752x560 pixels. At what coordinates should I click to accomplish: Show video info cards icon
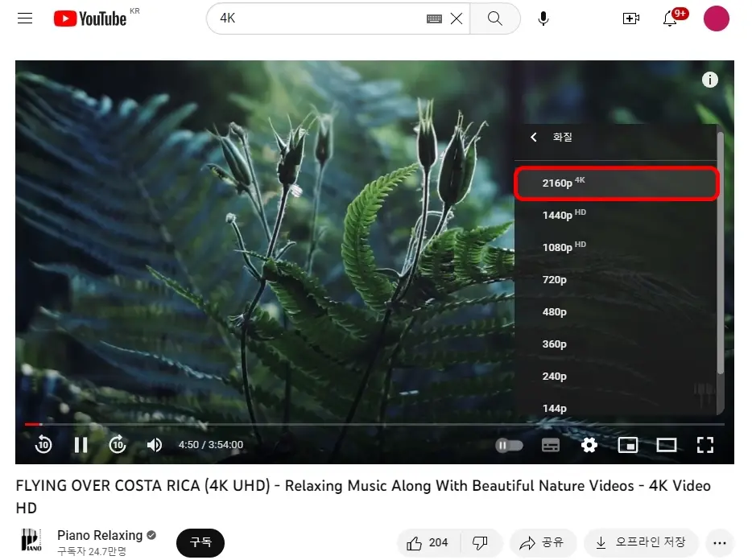click(x=710, y=80)
